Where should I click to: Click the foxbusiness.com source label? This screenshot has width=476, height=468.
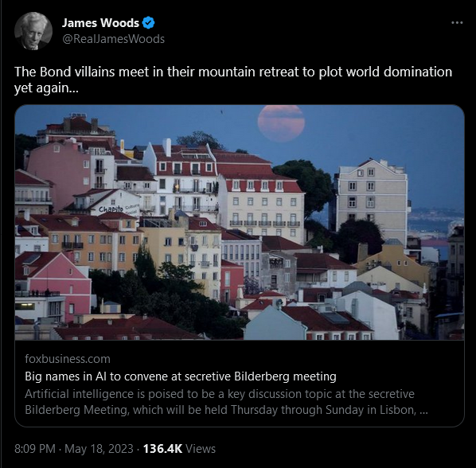coord(68,359)
